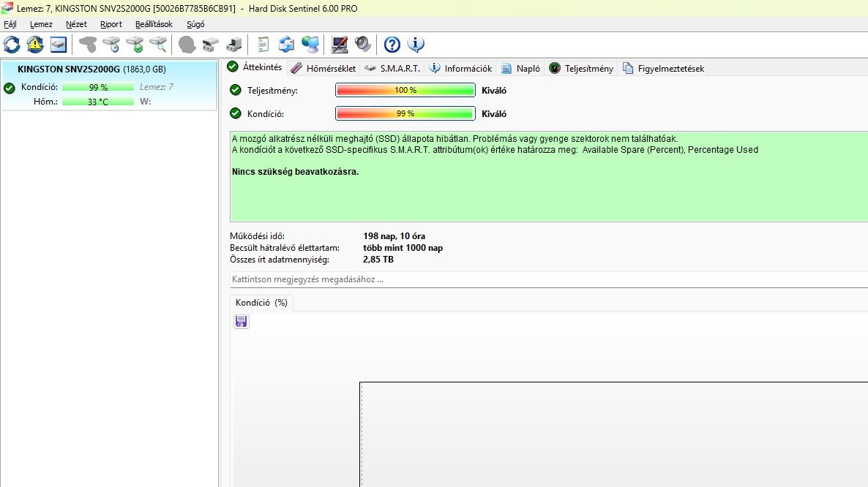Click 'Összes írt adatmennyiség:' label
The image size is (868, 487).
pyautogui.click(x=280, y=260)
